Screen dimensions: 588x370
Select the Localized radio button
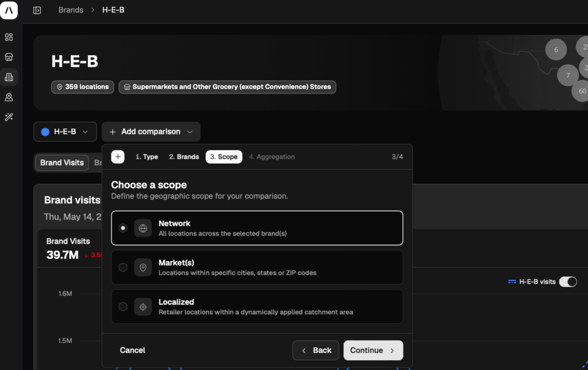pyautogui.click(x=123, y=307)
